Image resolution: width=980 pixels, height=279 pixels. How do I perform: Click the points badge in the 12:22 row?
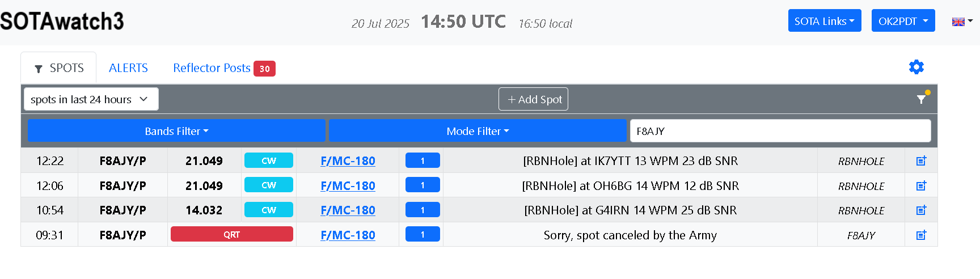point(423,160)
